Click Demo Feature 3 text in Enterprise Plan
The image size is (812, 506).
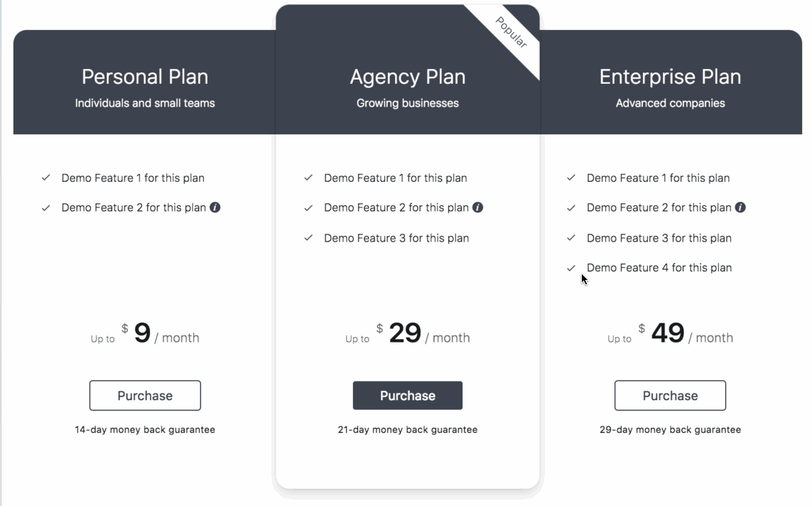click(659, 238)
